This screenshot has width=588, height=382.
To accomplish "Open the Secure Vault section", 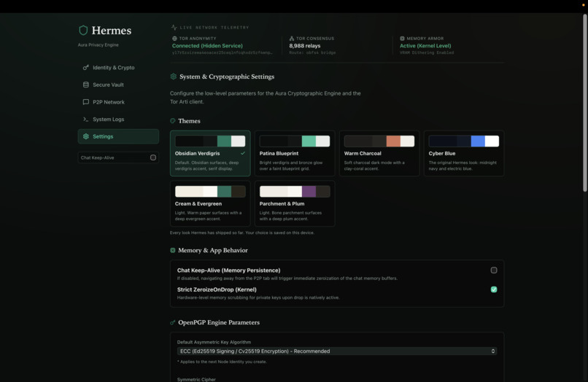I will (x=118, y=85).
